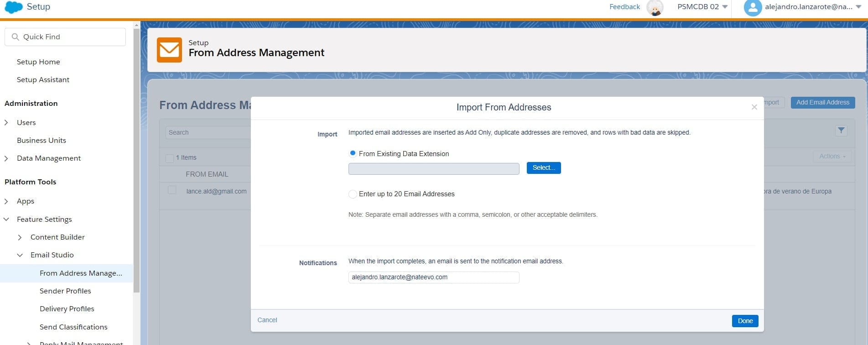Screen dimensions: 868x345
Task: Click the orange envelope setup icon
Action: click(169, 50)
